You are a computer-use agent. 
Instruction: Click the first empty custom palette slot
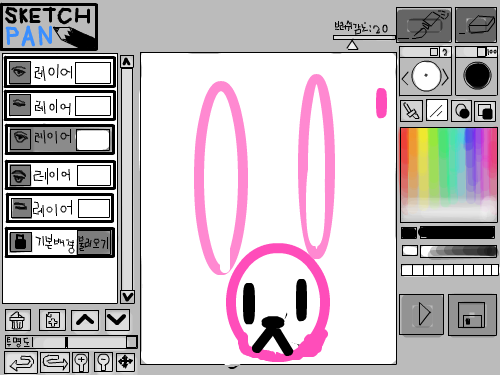coord(407,270)
